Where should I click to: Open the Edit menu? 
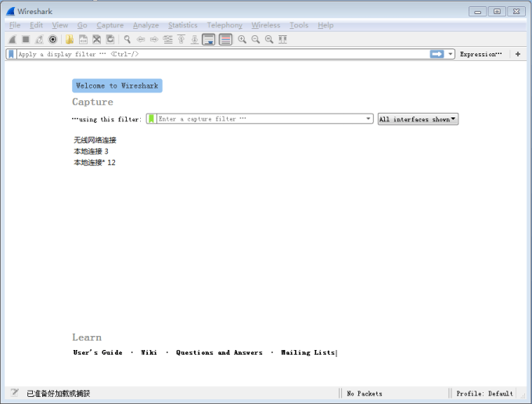36,25
